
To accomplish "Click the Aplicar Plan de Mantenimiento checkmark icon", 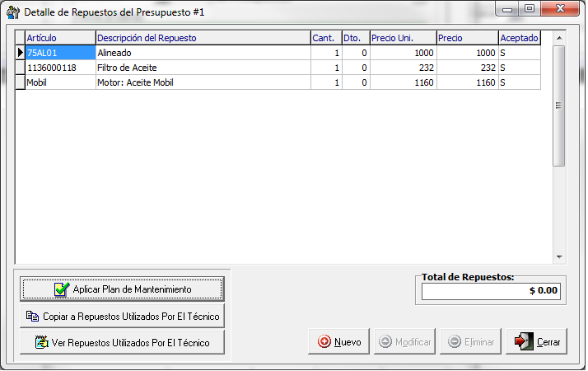I will (x=61, y=289).
